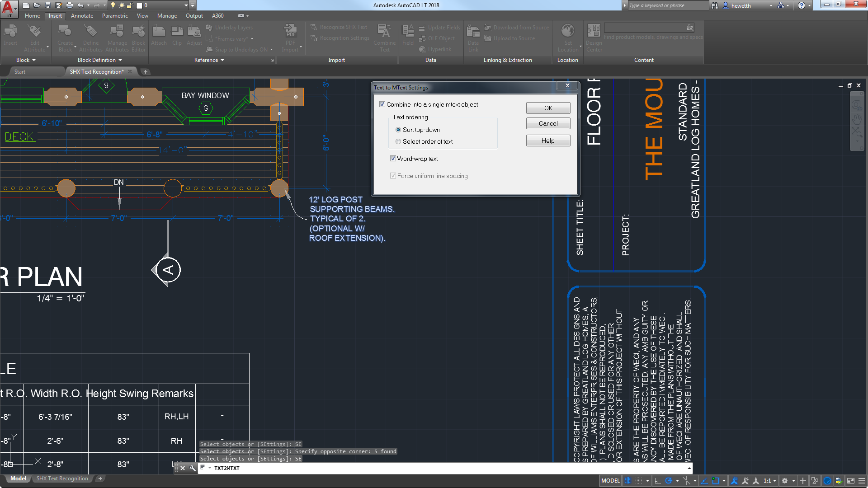Click the Open file icon in quick access toolbar
Screen dimensions: 868x488
click(37, 5)
